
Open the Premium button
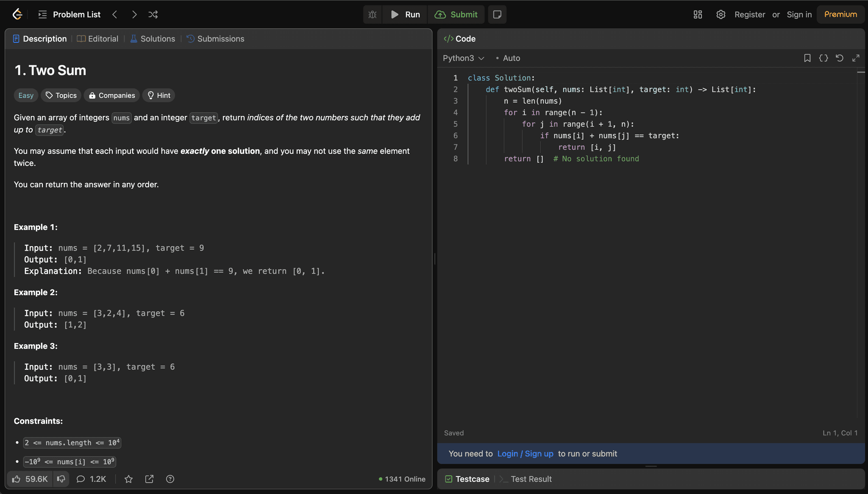click(x=840, y=14)
